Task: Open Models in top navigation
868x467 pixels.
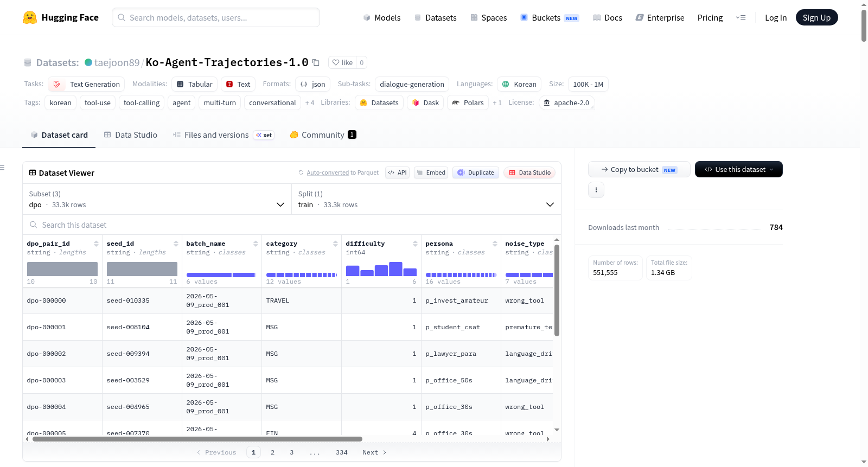Action: pyautogui.click(x=382, y=17)
